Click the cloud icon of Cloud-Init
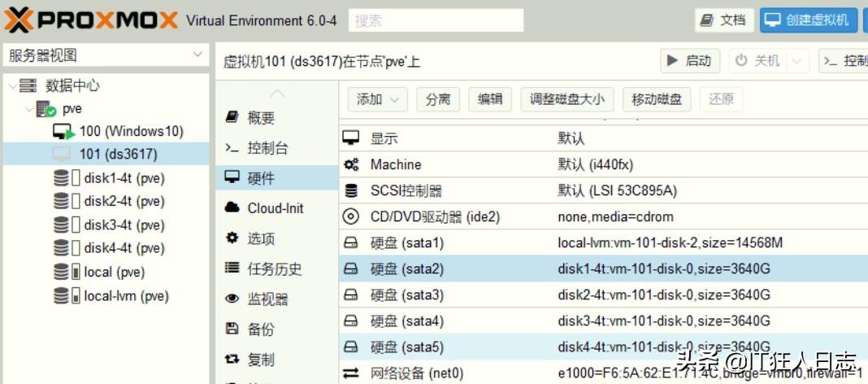 click(232, 207)
